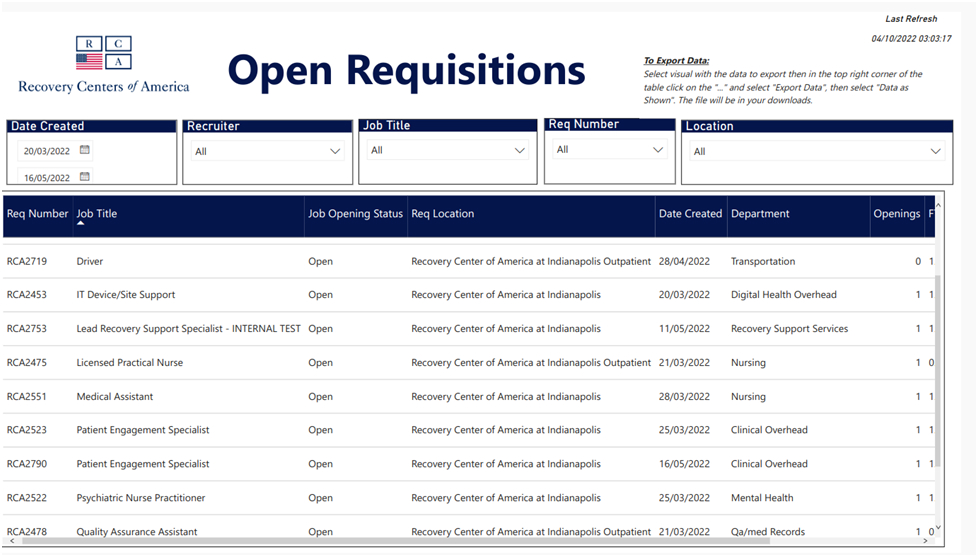Click the scroll down arrow of table
Viewport: 978px width, 557px height.
pyautogui.click(x=937, y=528)
